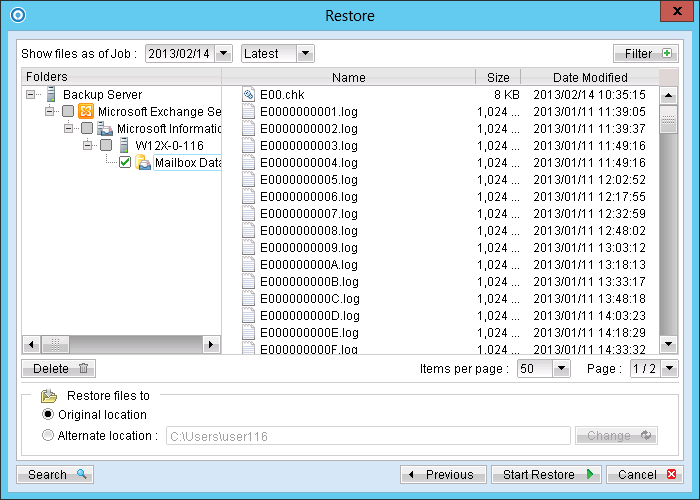700x500 pixels.
Task: Click the E0000000004.log file icon
Action: click(x=249, y=162)
